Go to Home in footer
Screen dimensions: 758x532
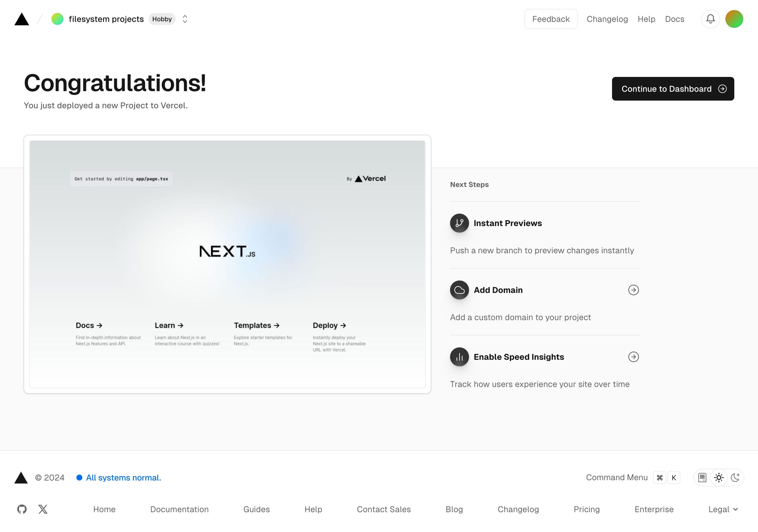coord(104,509)
